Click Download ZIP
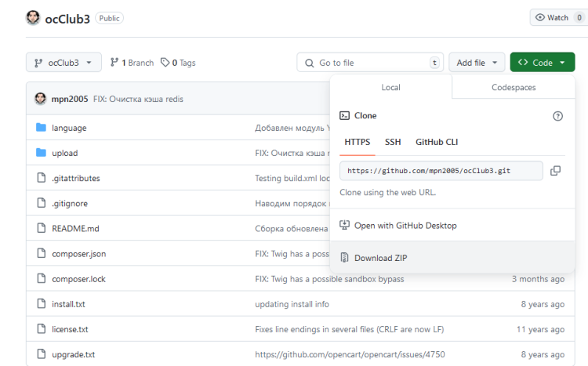 (380, 258)
